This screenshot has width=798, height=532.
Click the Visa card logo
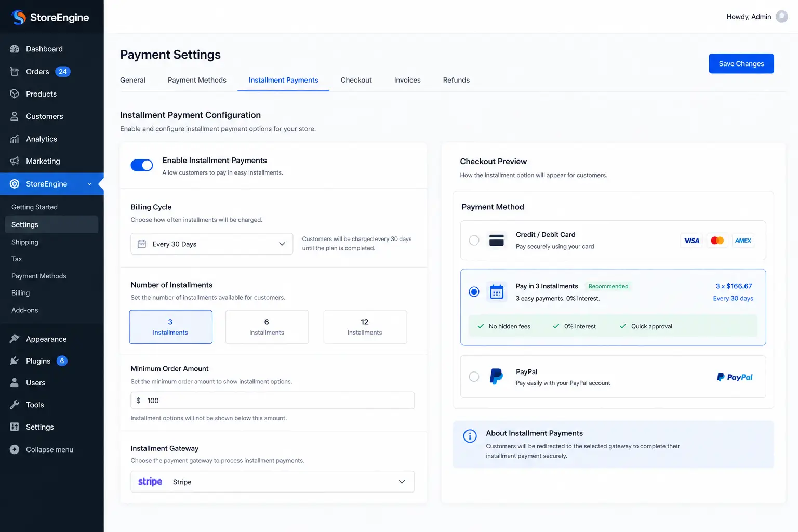[691, 241]
